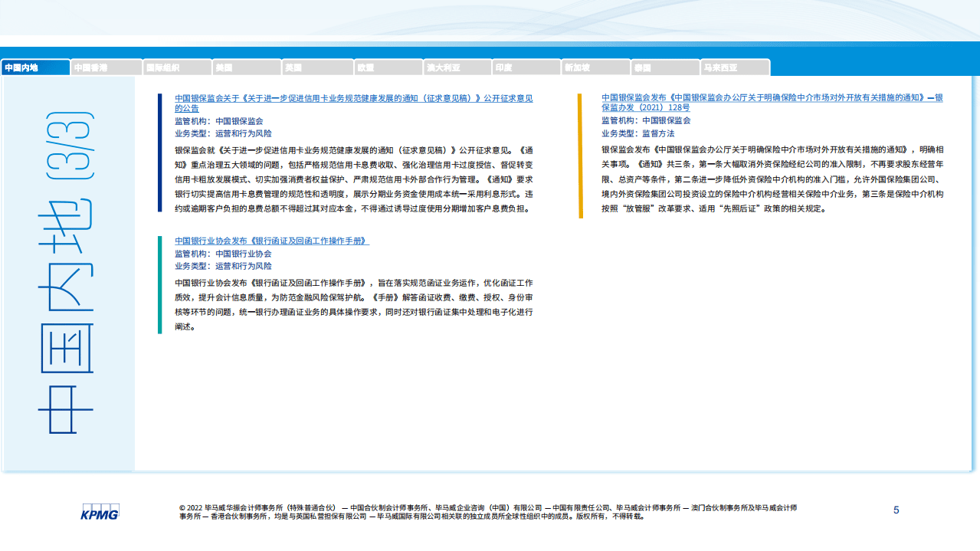Screen dimensions: 980x551
Task: Click the teal bar beside the banking association item
Action: point(160,284)
